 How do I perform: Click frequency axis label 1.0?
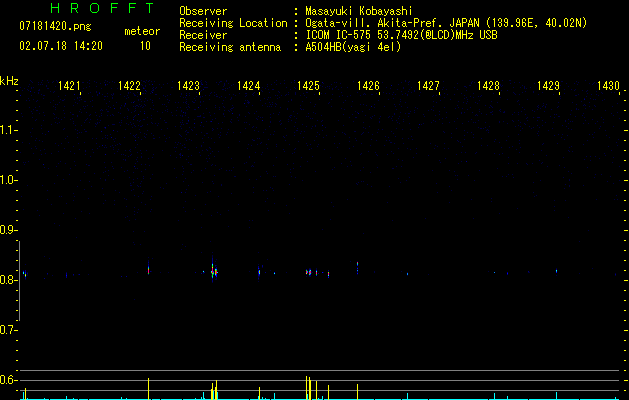(8, 180)
